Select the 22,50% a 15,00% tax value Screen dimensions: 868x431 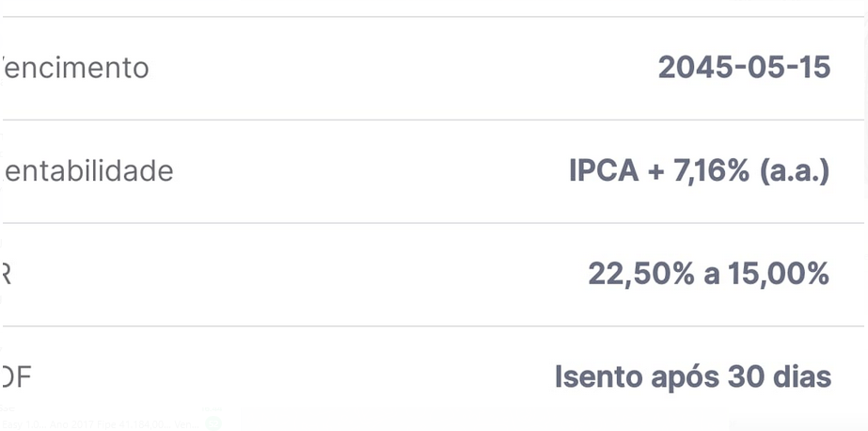(x=708, y=274)
